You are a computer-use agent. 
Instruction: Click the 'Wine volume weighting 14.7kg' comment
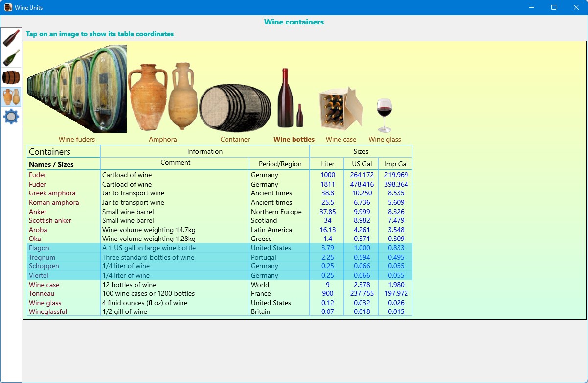tap(149, 230)
